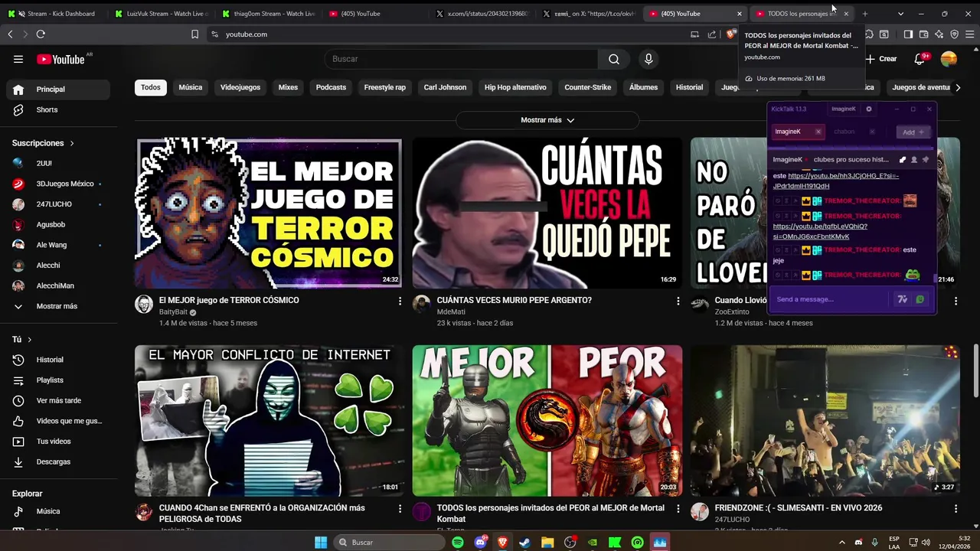The image size is (980, 551).
Task: Open the YouTube guide hamburger menu
Action: click(x=18, y=59)
